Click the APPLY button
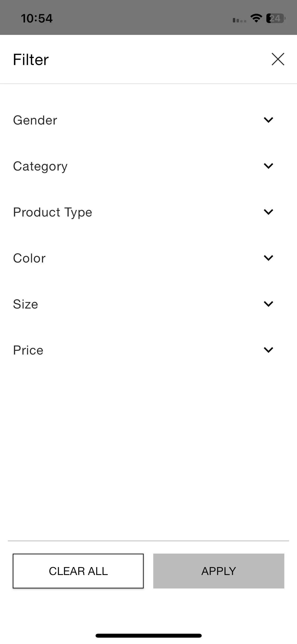Screen dimensions: 297x644 pyautogui.click(x=219, y=571)
